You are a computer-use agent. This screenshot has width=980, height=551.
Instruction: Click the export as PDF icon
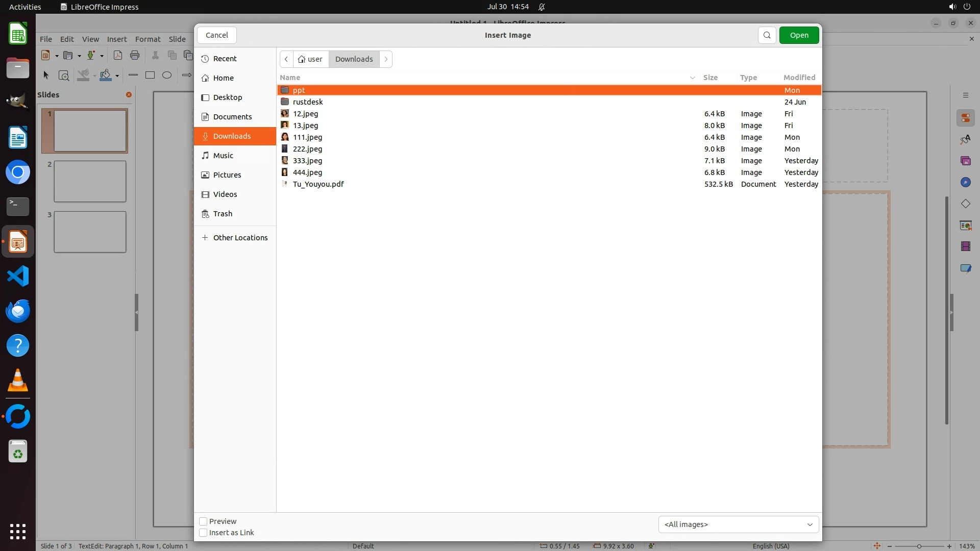tap(118, 55)
